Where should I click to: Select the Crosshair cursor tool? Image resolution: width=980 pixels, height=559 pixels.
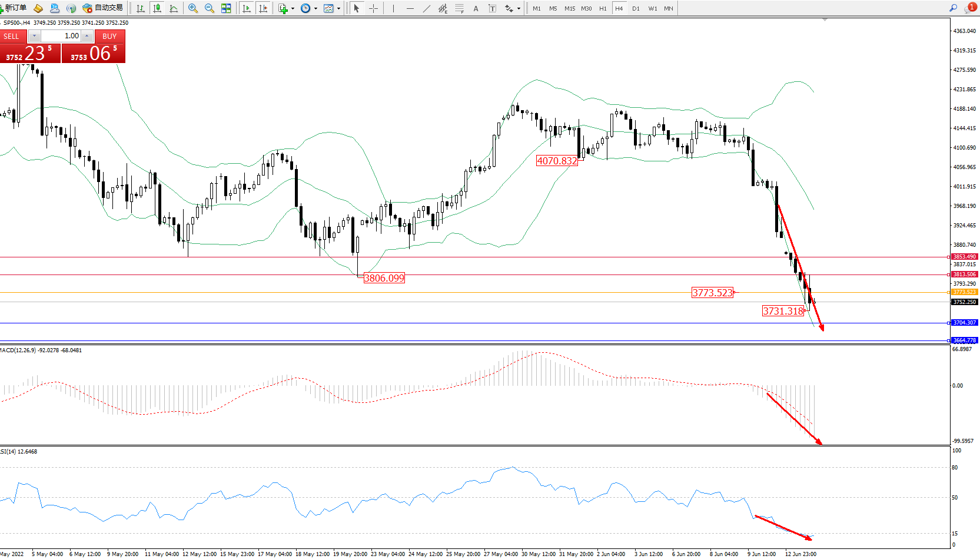tap(373, 8)
